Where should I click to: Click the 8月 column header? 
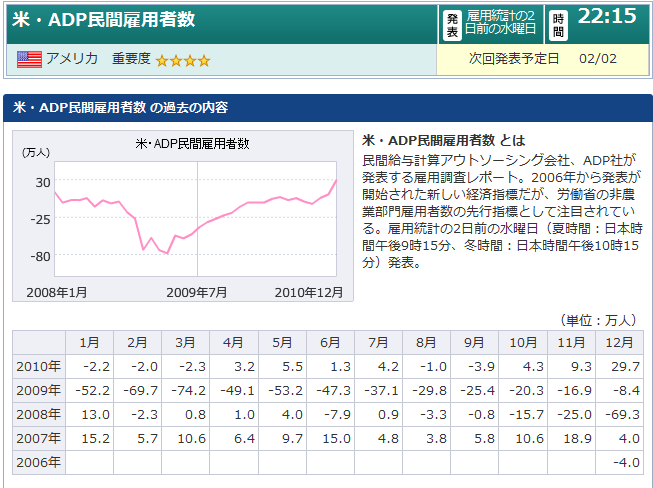pos(426,343)
